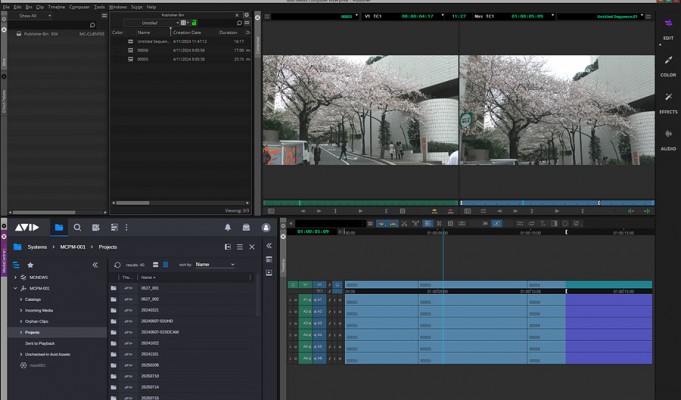The image size is (681, 400).
Task: Toggle the A2 audio track selector
Action: tap(318, 311)
